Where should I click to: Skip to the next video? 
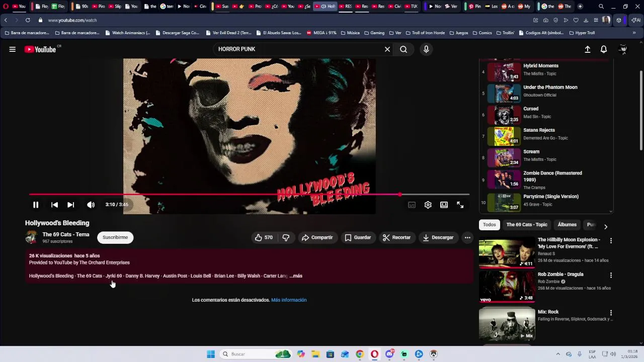coord(71,205)
